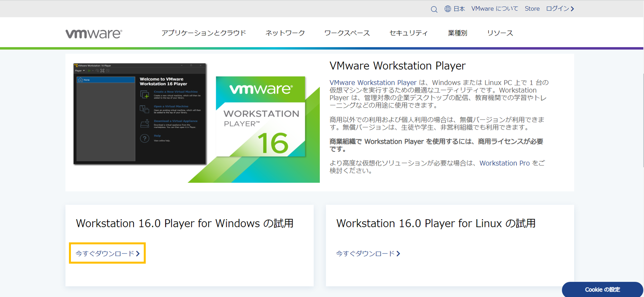
Task: Open the ワークスペース menu
Action: (347, 33)
